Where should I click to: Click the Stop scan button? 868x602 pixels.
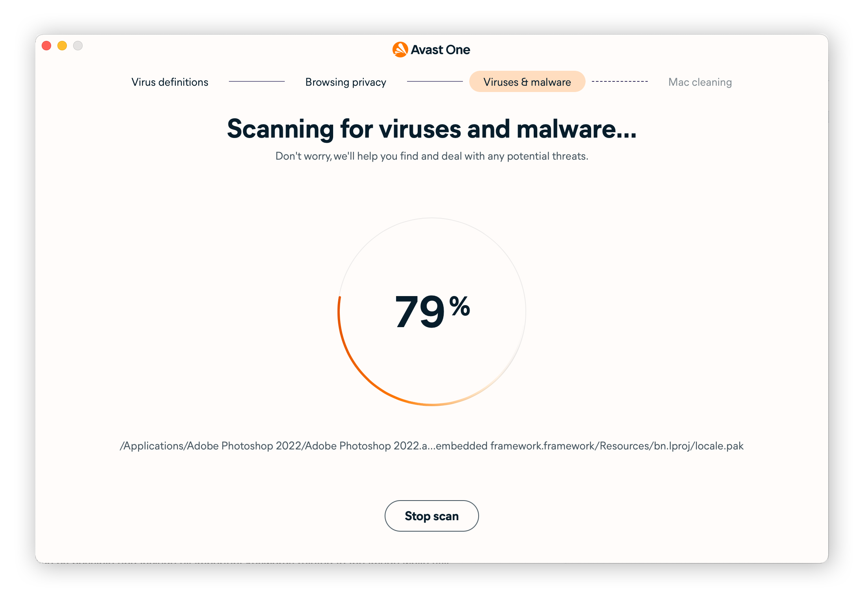431,516
